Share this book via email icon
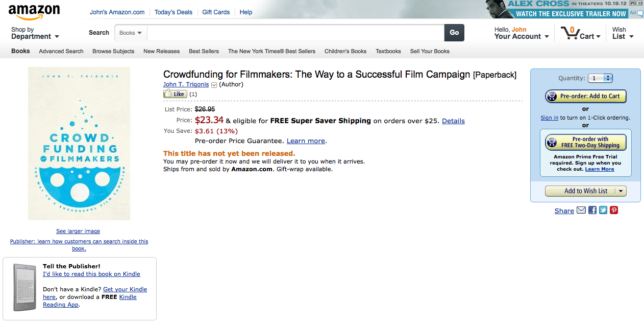 pyautogui.click(x=581, y=210)
